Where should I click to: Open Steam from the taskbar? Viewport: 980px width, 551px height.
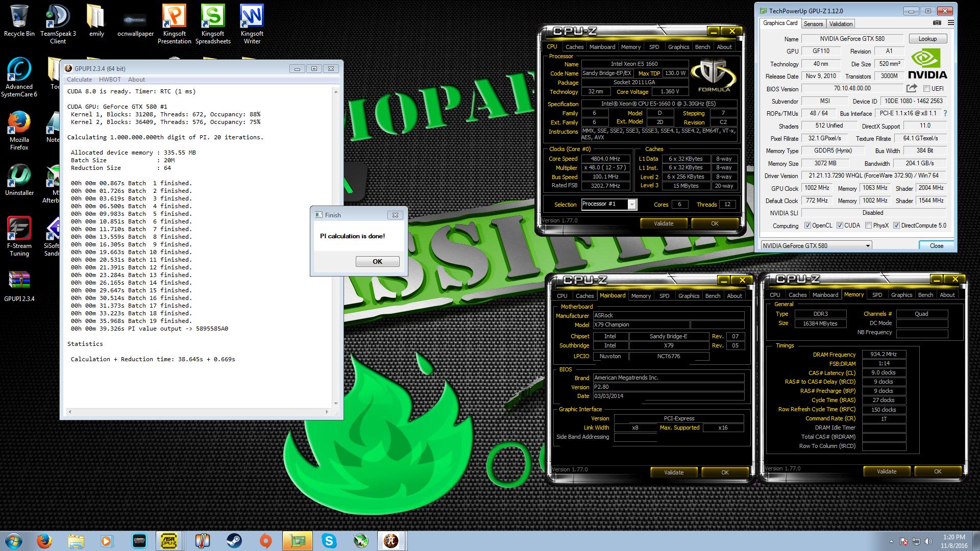(234, 541)
